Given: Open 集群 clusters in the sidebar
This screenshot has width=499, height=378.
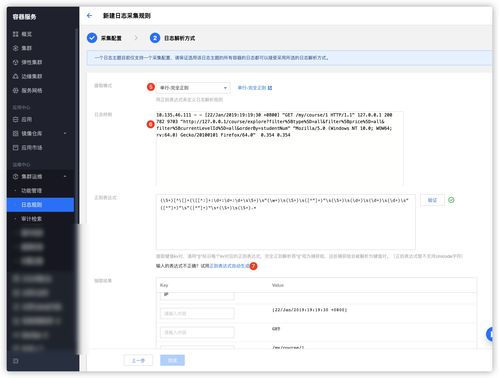Looking at the screenshot, I should click(27, 48).
